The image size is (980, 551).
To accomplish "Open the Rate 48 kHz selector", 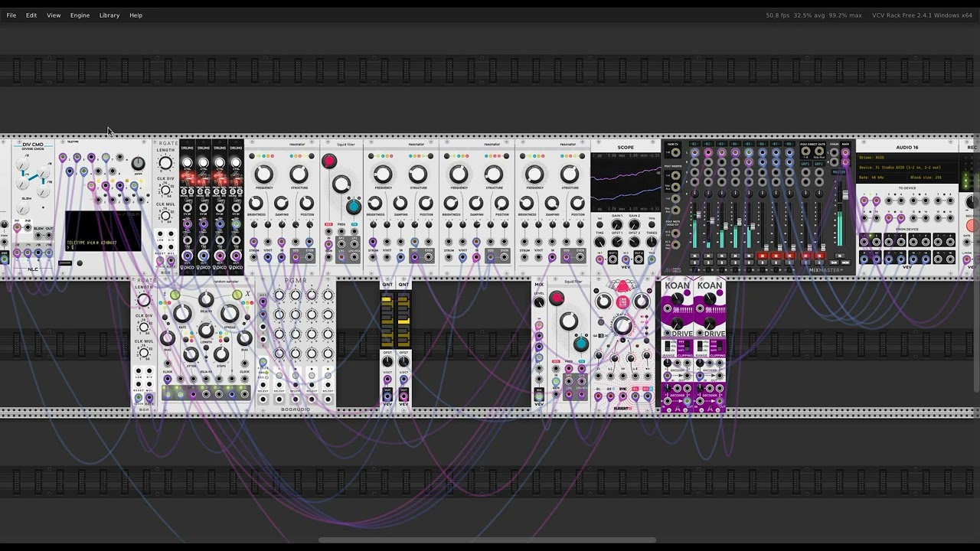I will [x=880, y=178].
